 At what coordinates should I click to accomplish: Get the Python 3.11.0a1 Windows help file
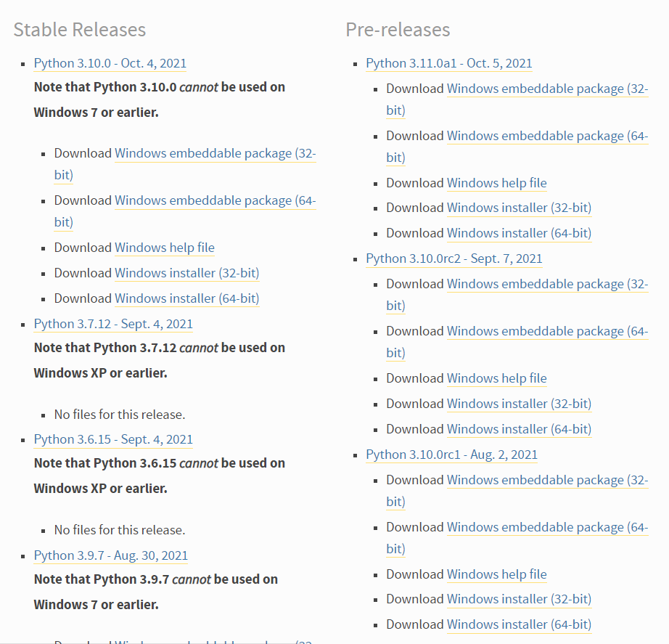click(x=497, y=183)
